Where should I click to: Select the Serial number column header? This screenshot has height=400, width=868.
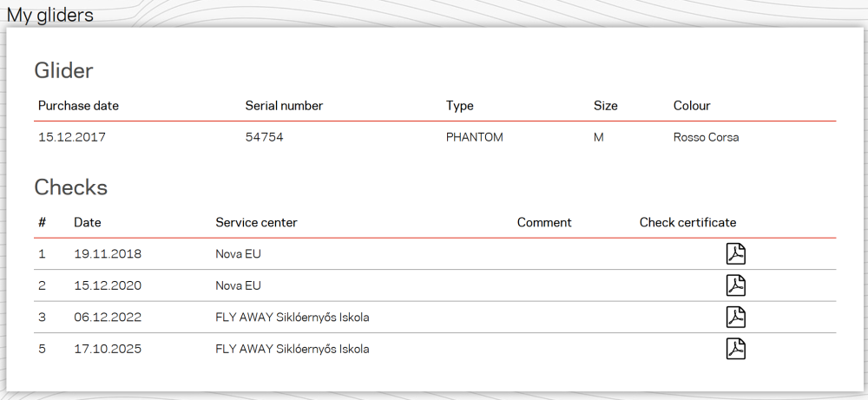coord(284,106)
